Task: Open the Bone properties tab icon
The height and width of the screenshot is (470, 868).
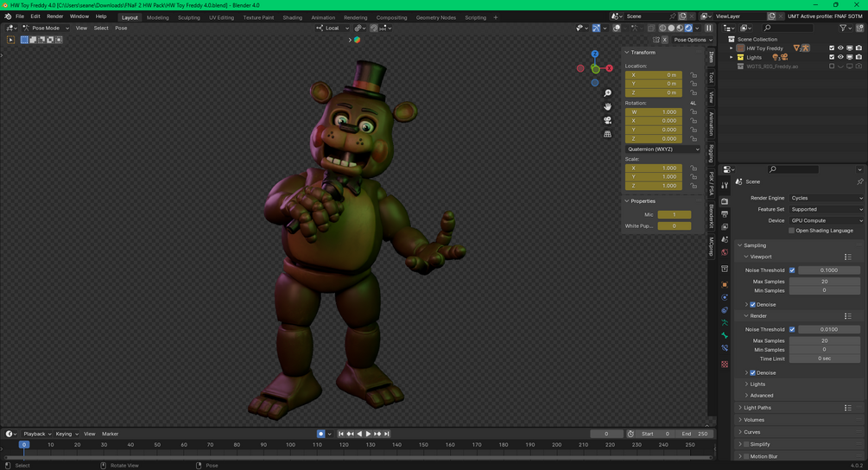Action: (x=725, y=335)
